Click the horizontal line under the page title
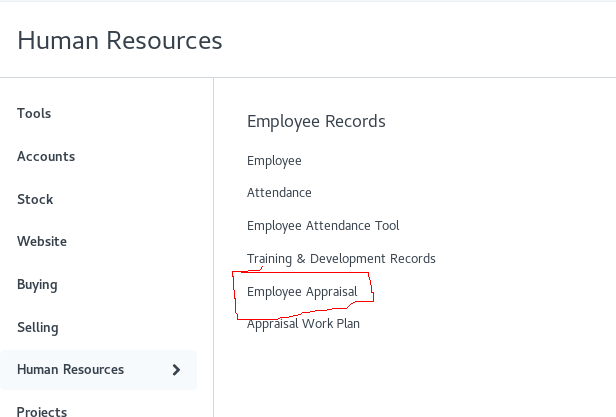Image resolution: width=616 pixels, height=417 pixels. click(x=308, y=77)
